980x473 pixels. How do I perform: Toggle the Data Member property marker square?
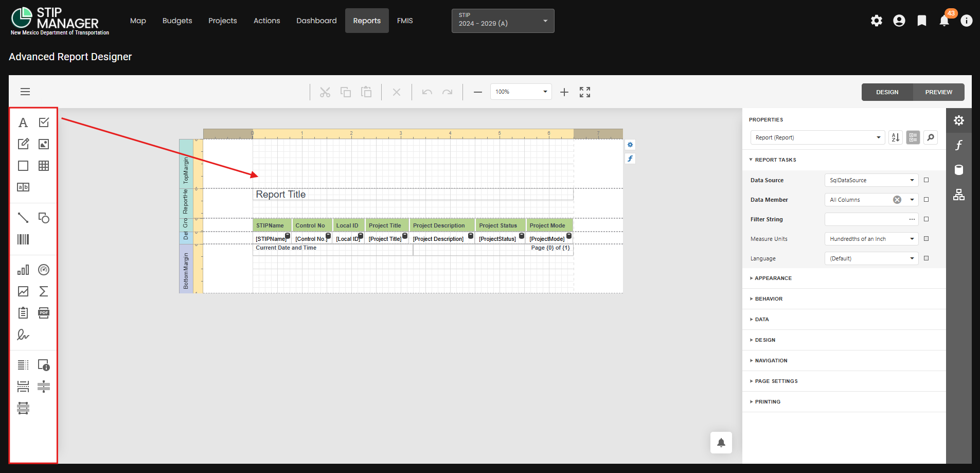coord(926,200)
